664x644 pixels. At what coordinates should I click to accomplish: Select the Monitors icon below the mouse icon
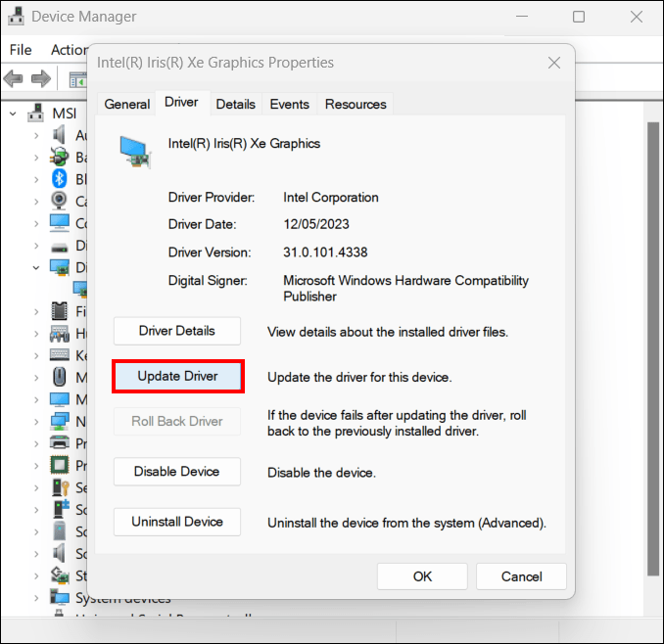60,399
